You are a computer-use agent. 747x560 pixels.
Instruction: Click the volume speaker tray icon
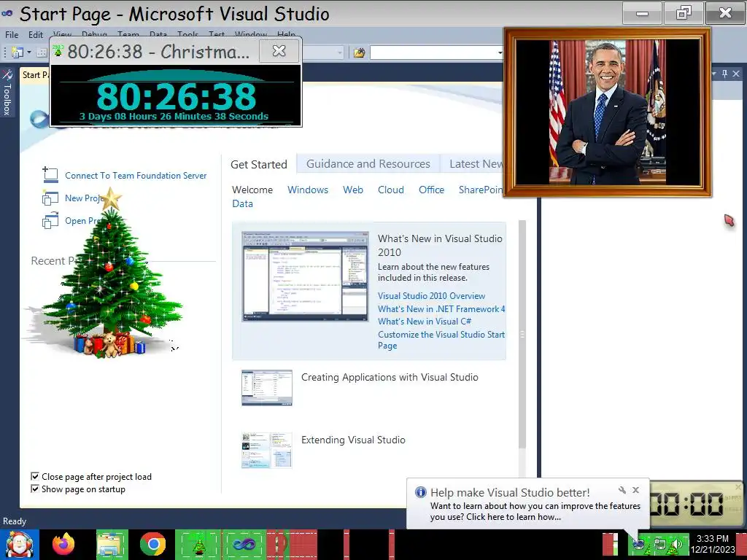click(676, 544)
